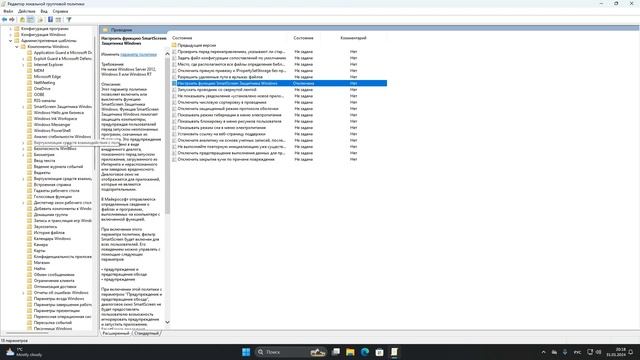Open the Справка menu
640x360 pixels.
[x=60, y=11]
